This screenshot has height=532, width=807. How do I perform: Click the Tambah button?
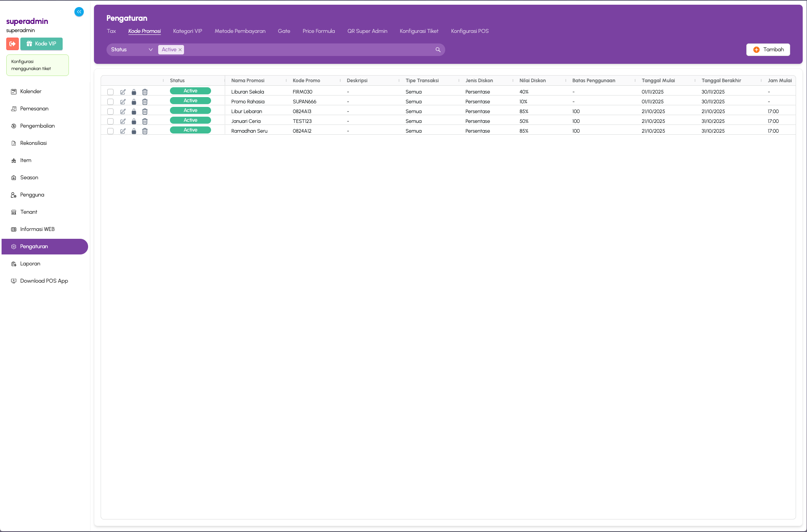(x=768, y=50)
